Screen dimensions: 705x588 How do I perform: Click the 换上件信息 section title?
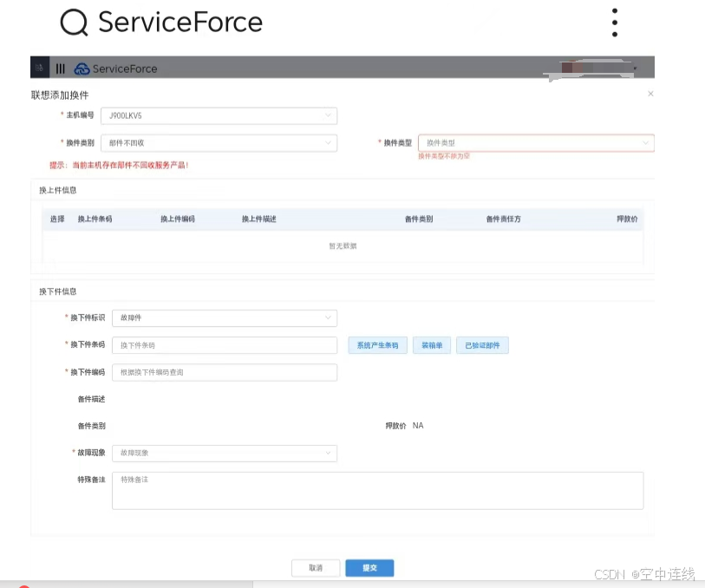(57, 190)
